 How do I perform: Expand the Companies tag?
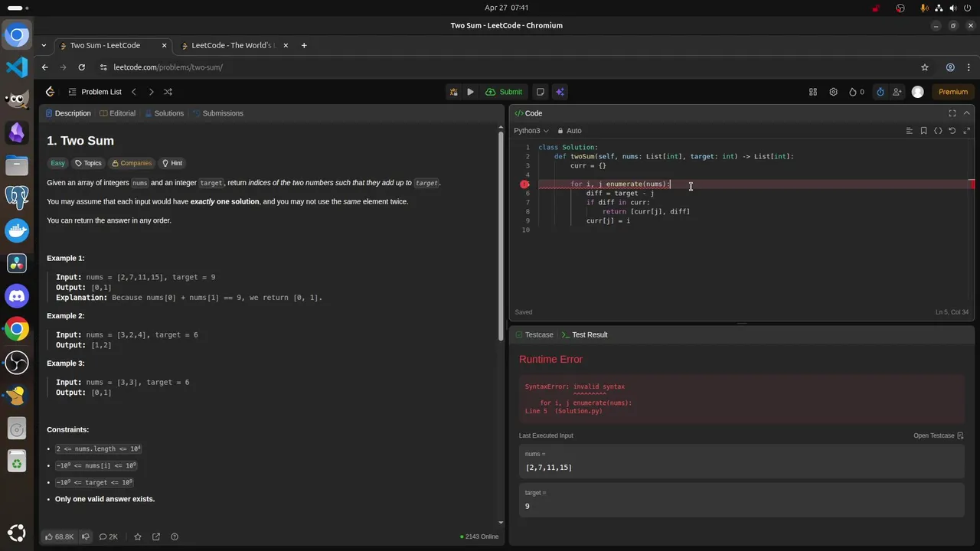tap(132, 163)
